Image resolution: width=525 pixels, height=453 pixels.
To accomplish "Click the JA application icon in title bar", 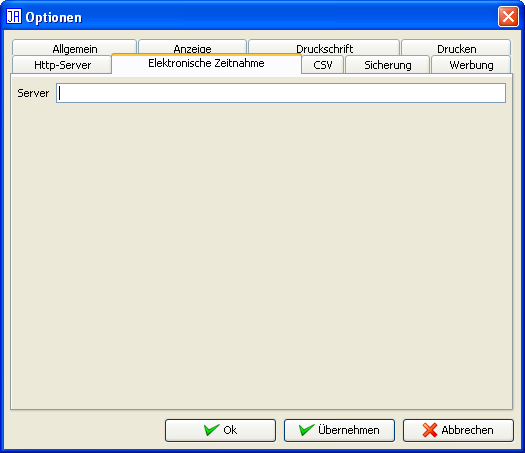I will (x=14, y=16).
